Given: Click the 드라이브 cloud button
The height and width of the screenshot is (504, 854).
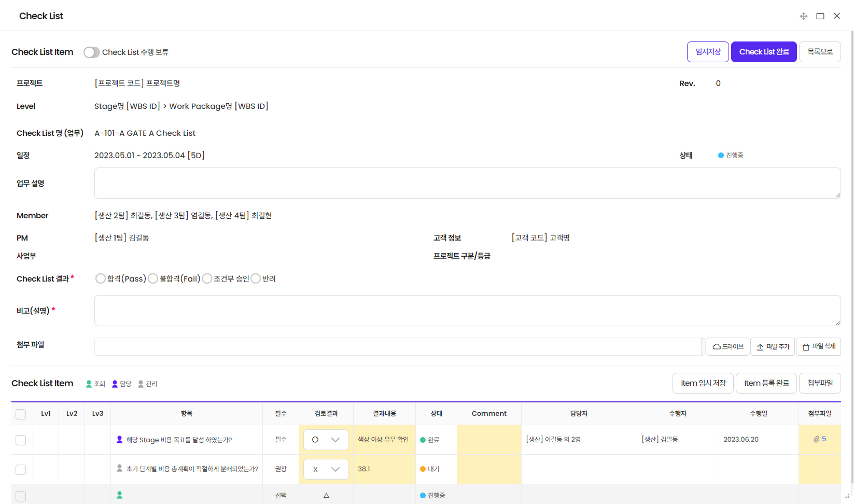Looking at the screenshot, I should (x=728, y=346).
